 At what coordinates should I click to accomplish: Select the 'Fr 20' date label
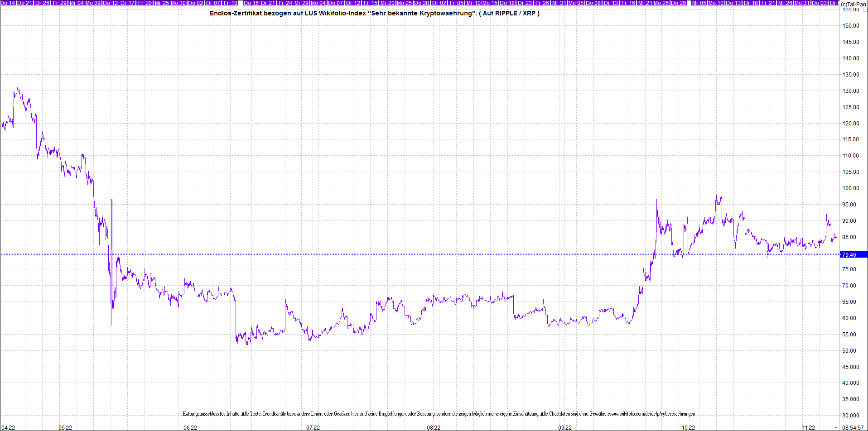click(x=145, y=3)
